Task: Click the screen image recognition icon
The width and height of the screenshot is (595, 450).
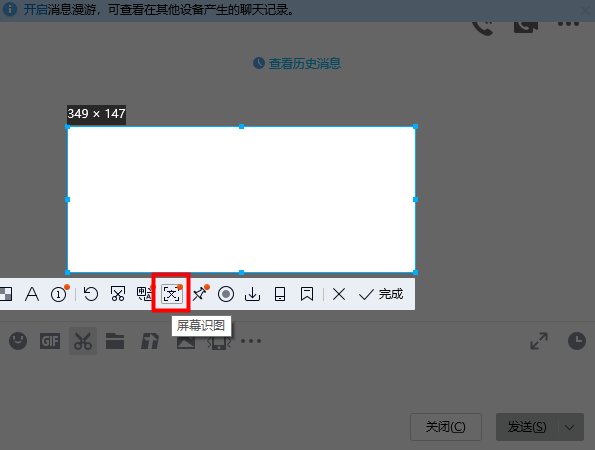Action: click(x=172, y=294)
